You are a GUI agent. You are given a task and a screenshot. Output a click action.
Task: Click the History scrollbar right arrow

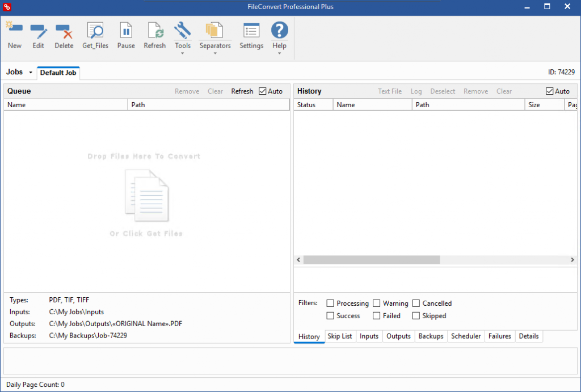click(x=572, y=260)
